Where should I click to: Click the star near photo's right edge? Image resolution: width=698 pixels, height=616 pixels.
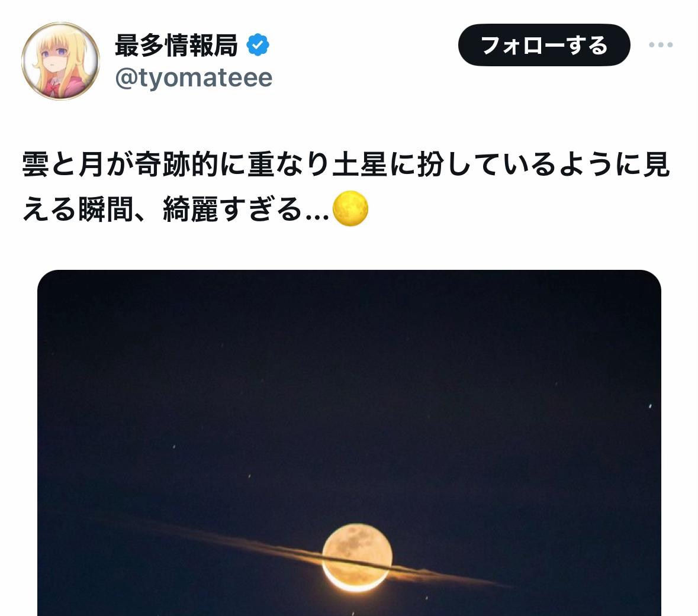tap(650, 406)
